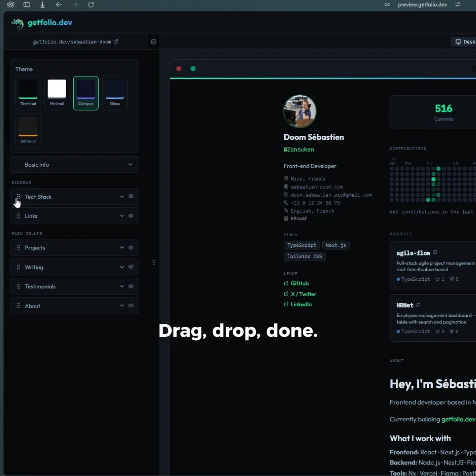Click the sebastien-doom.com website text
The image size is (476, 476).
[x=316, y=187]
